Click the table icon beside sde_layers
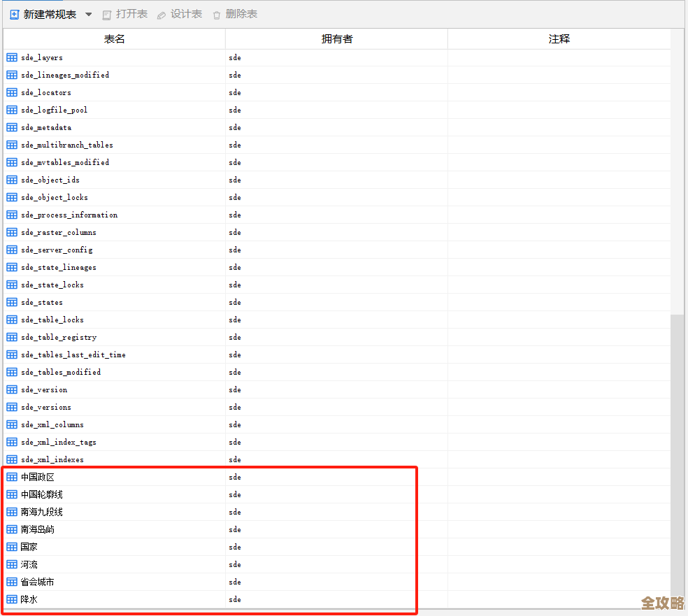The height and width of the screenshot is (616, 688). [x=11, y=57]
